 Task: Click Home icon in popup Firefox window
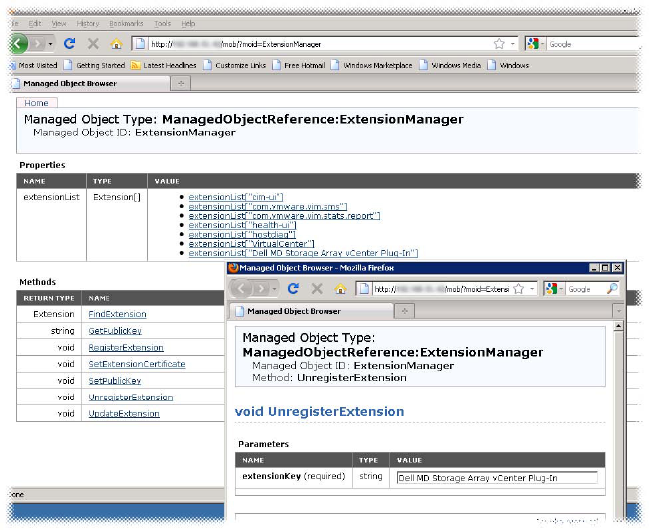(341, 289)
